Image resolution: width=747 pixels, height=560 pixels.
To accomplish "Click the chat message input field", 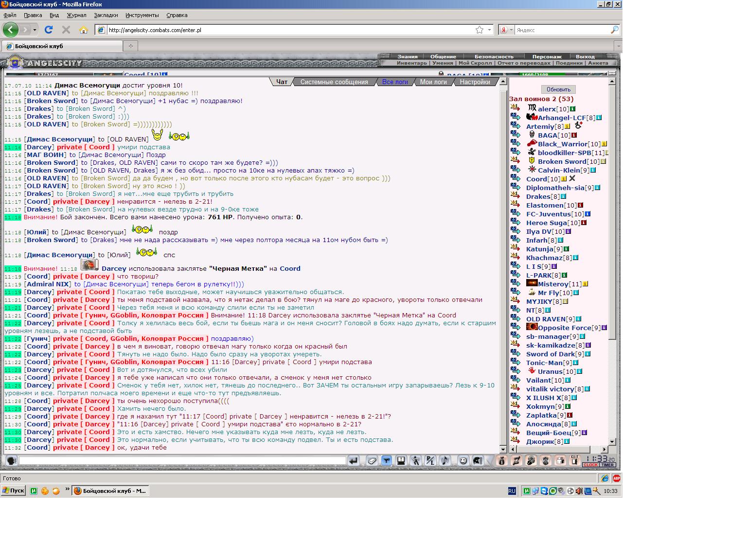I will pos(182,460).
